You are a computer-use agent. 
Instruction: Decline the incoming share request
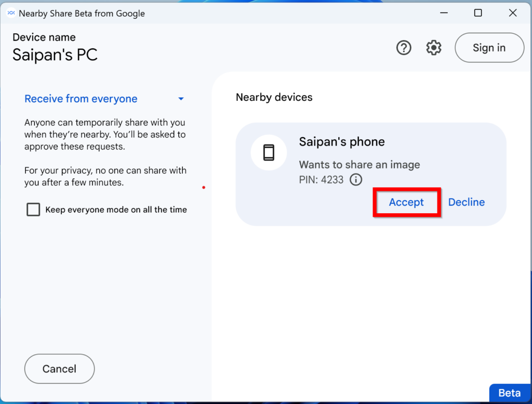(x=466, y=202)
